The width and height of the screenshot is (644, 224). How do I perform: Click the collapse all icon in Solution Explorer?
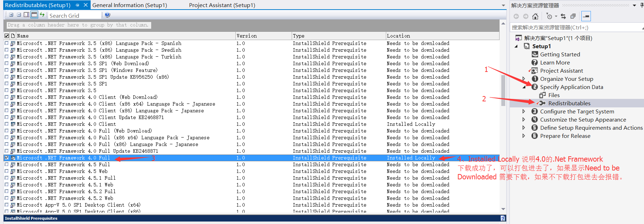click(573, 16)
